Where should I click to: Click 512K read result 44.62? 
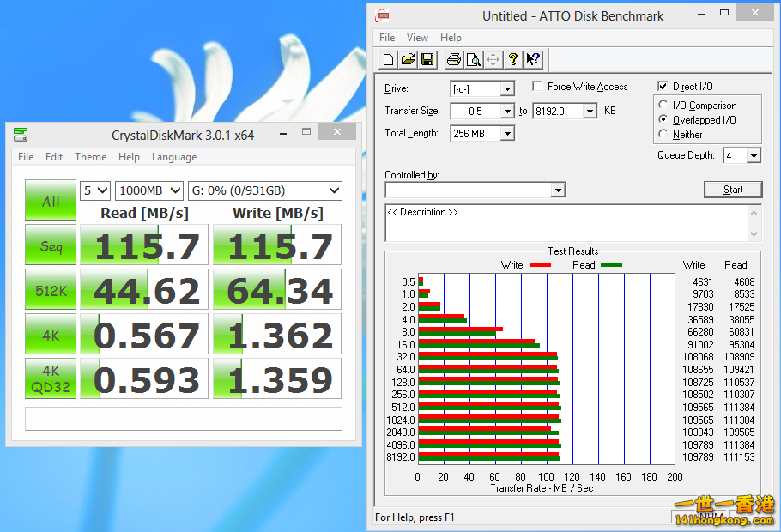click(144, 289)
